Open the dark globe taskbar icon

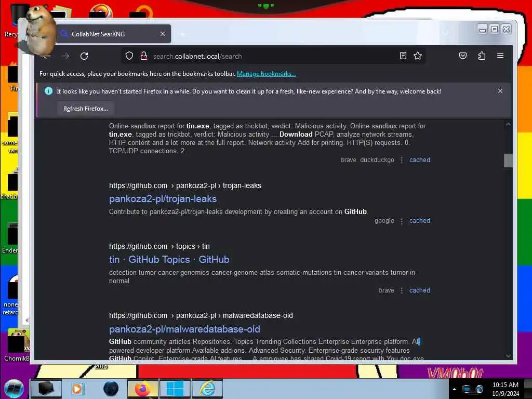[x=111, y=389]
